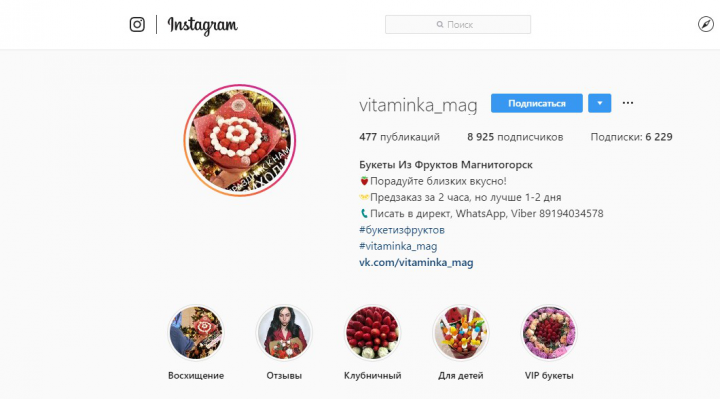Screen dimensions: 720x399
Task: Follow the vk.com/vitaminka_mag link
Action: click(416, 262)
